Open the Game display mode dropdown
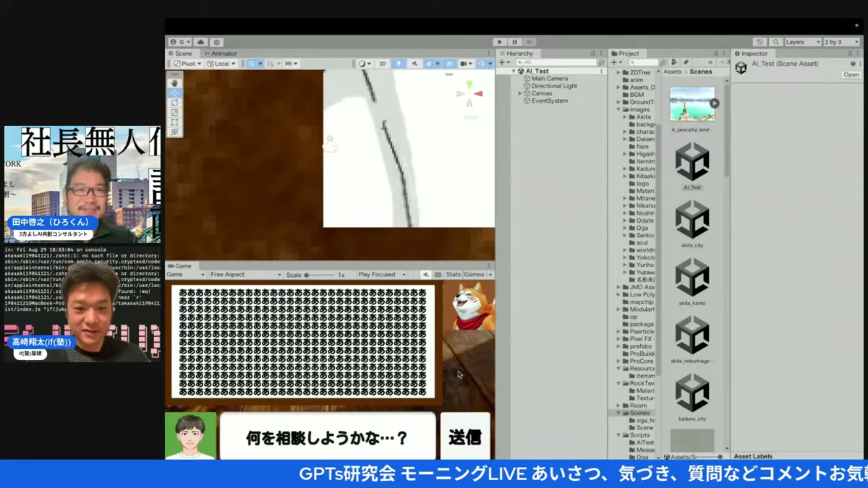Viewport: 868px width, 488px height. pyautogui.click(x=186, y=275)
